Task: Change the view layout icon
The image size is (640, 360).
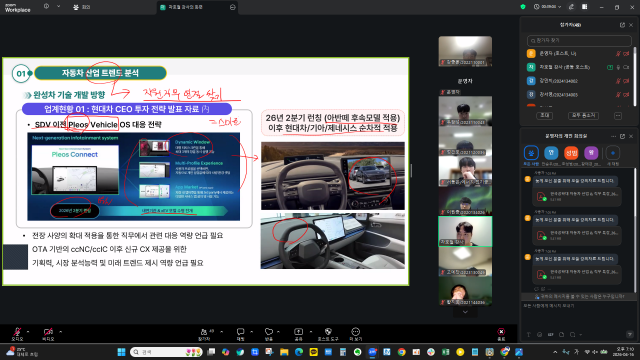Action: point(584,7)
